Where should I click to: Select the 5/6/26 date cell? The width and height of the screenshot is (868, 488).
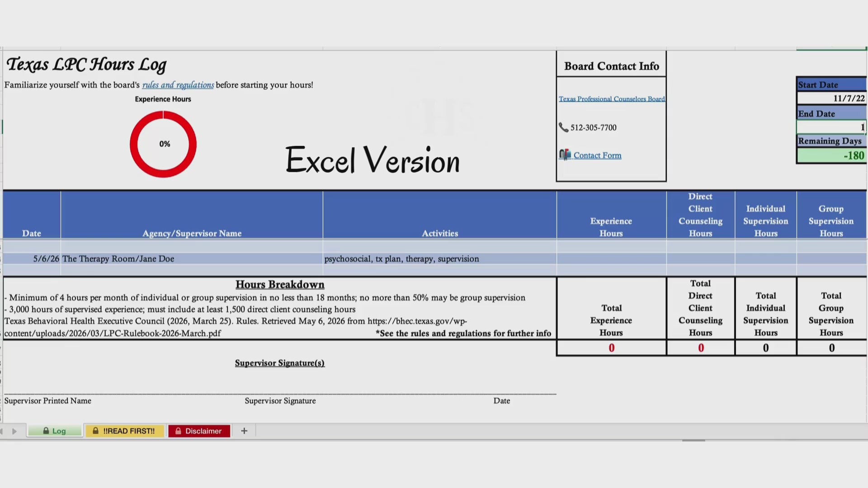pyautogui.click(x=32, y=259)
